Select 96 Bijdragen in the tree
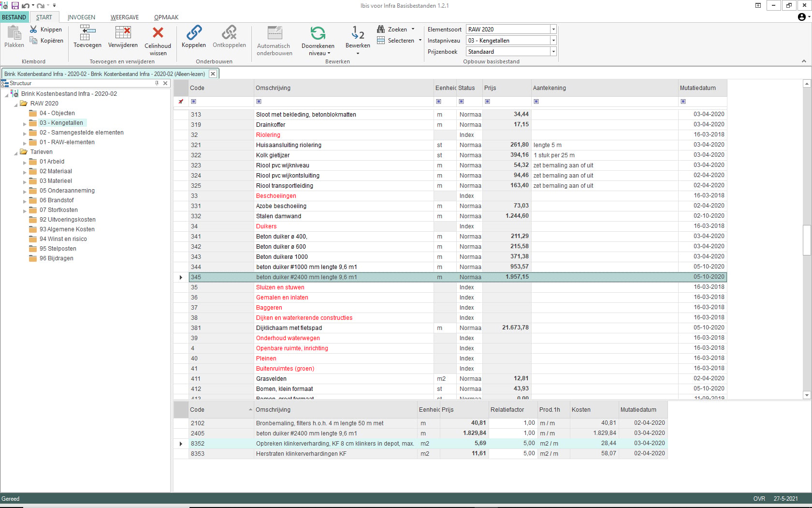 pyautogui.click(x=57, y=258)
